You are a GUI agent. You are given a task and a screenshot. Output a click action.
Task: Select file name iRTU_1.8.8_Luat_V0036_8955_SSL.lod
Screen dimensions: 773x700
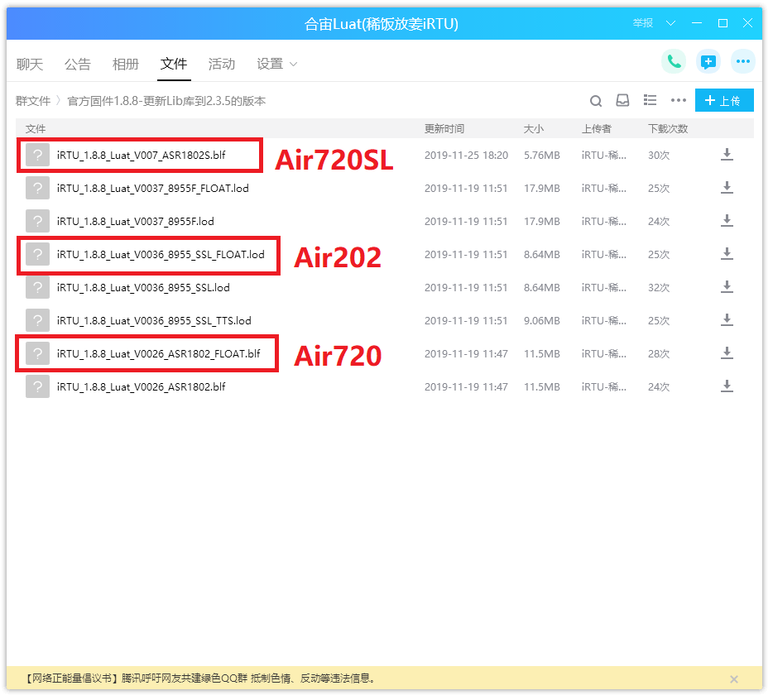(143, 287)
